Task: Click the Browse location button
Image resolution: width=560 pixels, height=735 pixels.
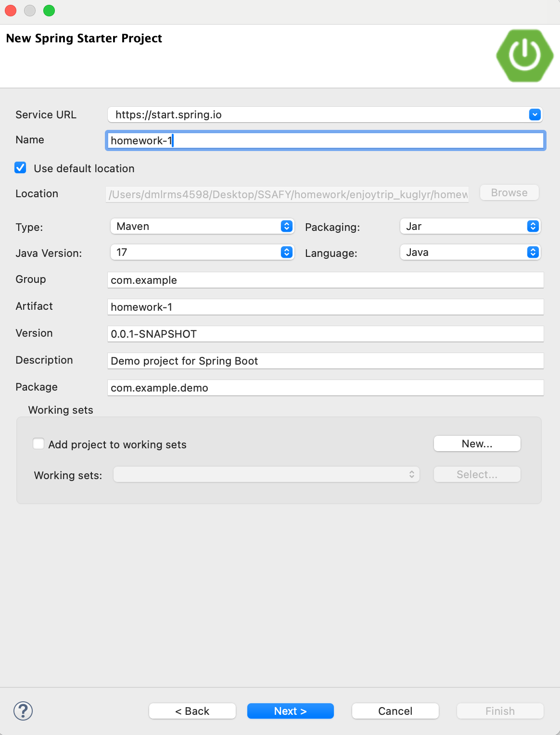Action: [x=509, y=192]
